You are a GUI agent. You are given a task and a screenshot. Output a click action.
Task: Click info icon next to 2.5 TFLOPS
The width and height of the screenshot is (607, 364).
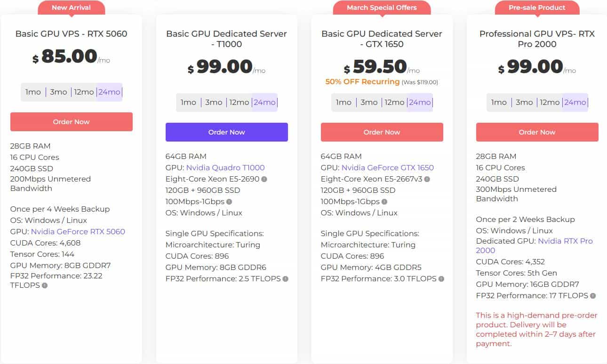point(285,279)
